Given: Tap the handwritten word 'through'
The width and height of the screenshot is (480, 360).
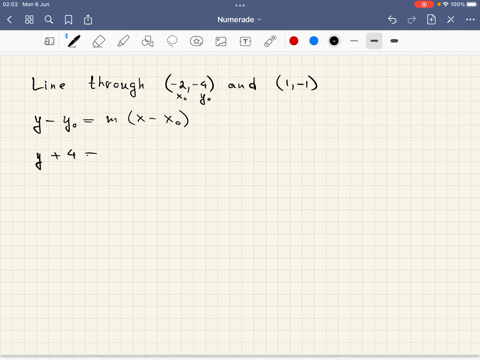Looking at the screenshot, I should (x=117, y=86).
